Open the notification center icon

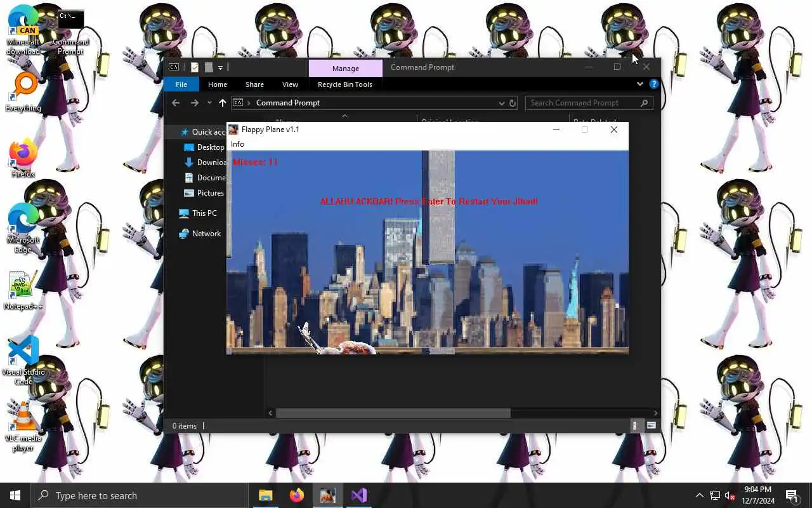pyautogui.click(x=792, y=495)
